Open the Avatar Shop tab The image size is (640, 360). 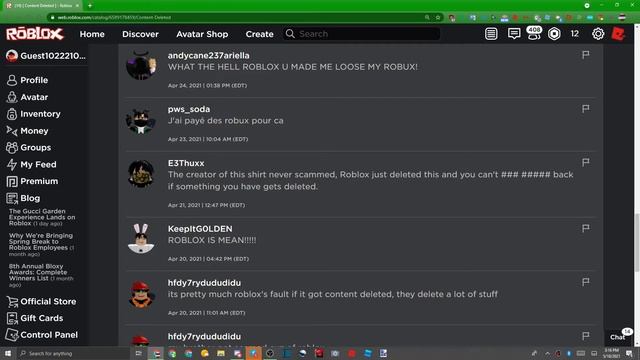click(202, 34)
